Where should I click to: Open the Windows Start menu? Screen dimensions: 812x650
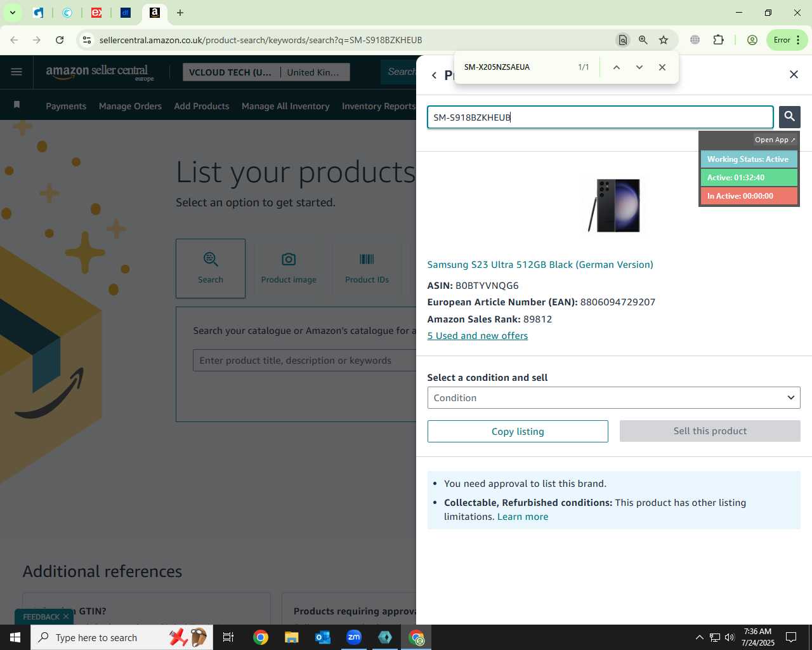(15, 637)
